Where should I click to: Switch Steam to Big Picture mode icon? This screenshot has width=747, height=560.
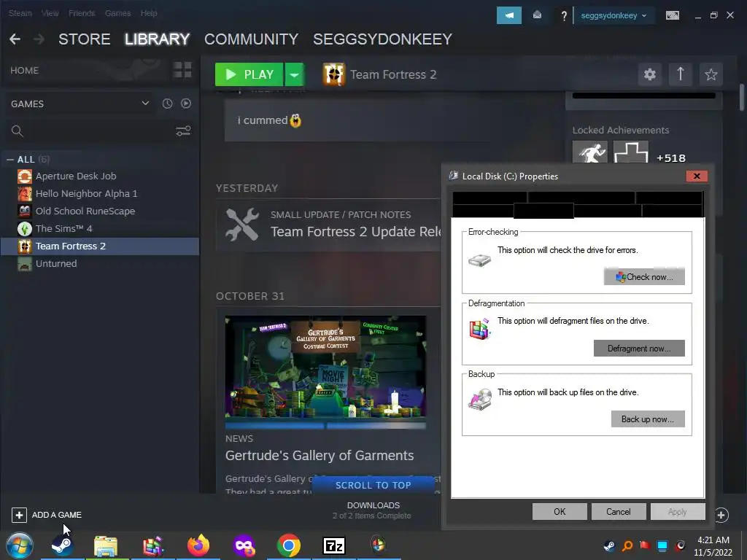tap(672, 15)
